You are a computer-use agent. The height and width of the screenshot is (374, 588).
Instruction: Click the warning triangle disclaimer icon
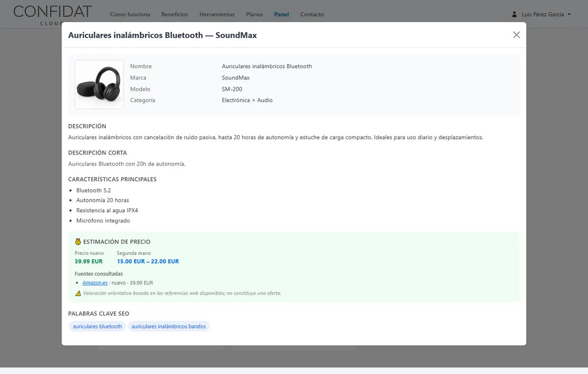(x=78, y=293)
